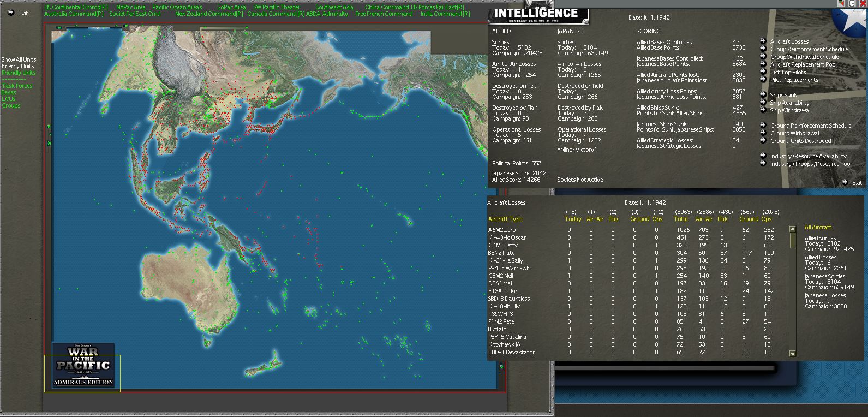Image resolution: width=868 pixels, height=417 pixels.
Task: Select the SW Pacific Theater command
Action: (x=277, y=8)
